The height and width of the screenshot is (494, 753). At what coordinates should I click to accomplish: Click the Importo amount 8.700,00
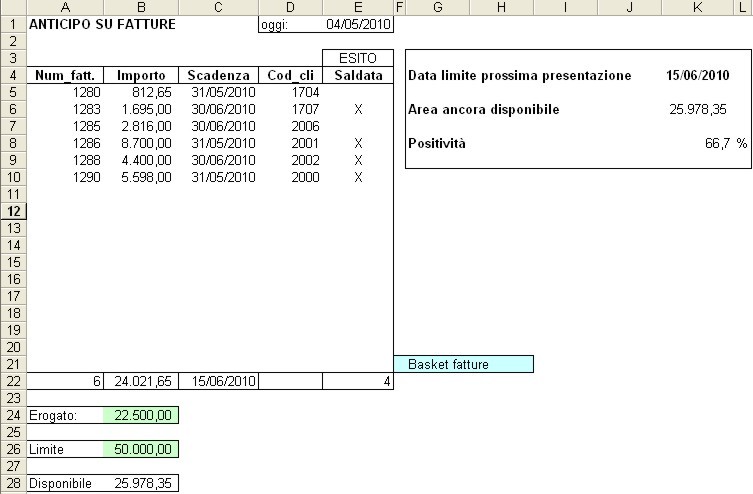[x=141, y=143]
